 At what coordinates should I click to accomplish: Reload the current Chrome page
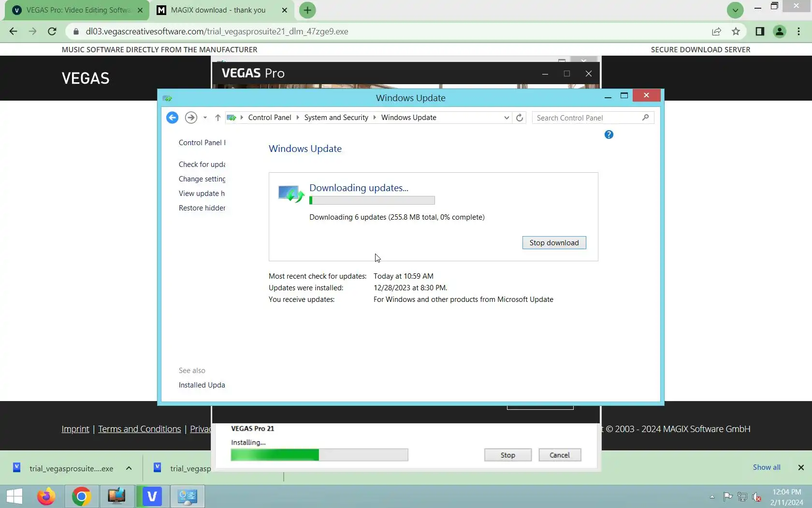click(52, 31)
